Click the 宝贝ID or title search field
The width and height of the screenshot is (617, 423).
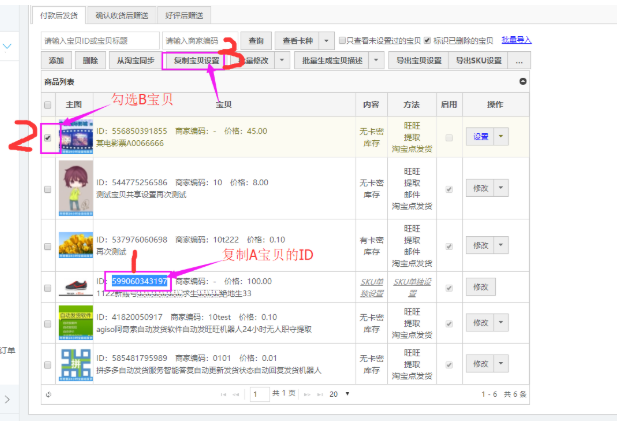tap(98, 40)
